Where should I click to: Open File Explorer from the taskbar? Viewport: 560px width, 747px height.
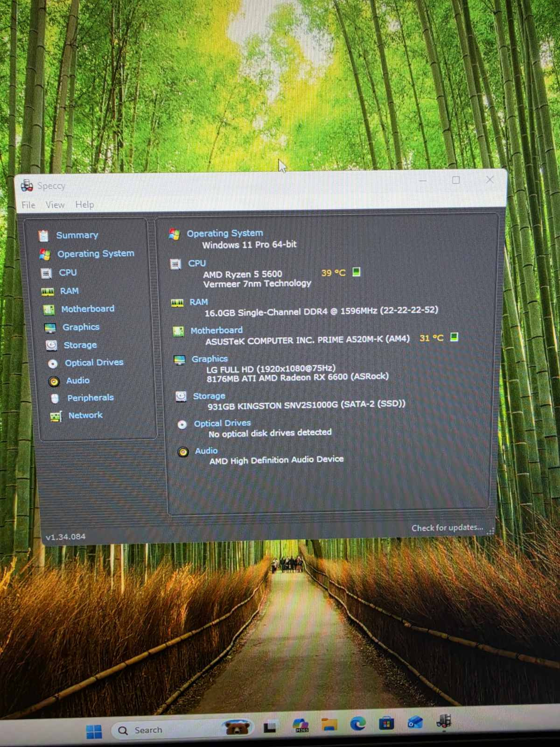tap(329, 725)
